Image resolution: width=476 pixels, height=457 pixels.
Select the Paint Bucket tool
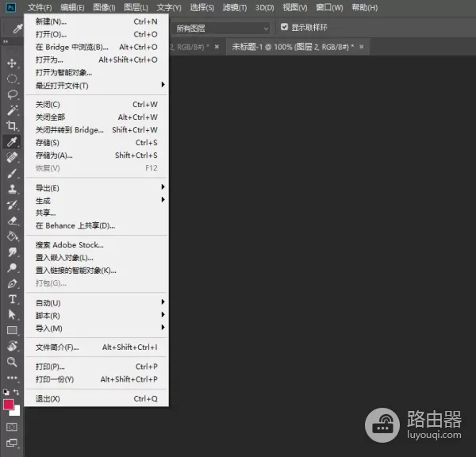[12, 236]
